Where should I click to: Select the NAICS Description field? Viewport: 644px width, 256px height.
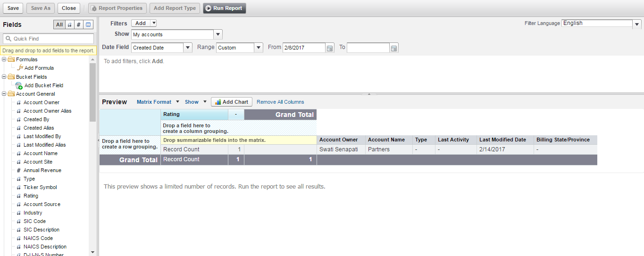[45, 247]
